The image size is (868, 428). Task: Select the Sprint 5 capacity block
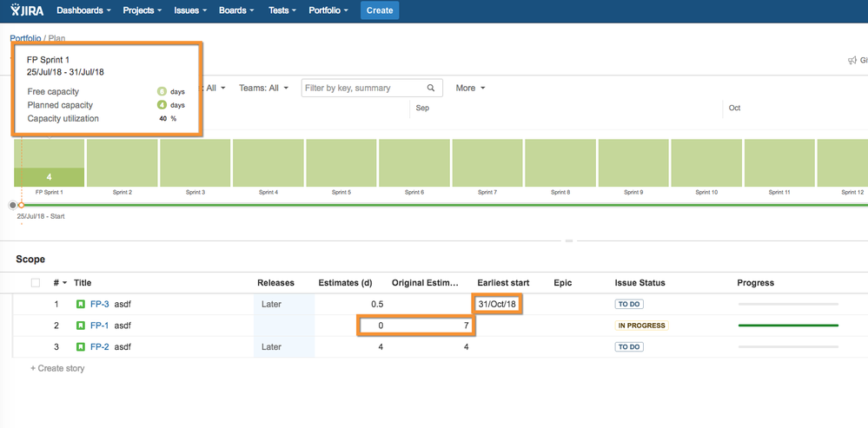pyautogui.click(x=341, y=162)
